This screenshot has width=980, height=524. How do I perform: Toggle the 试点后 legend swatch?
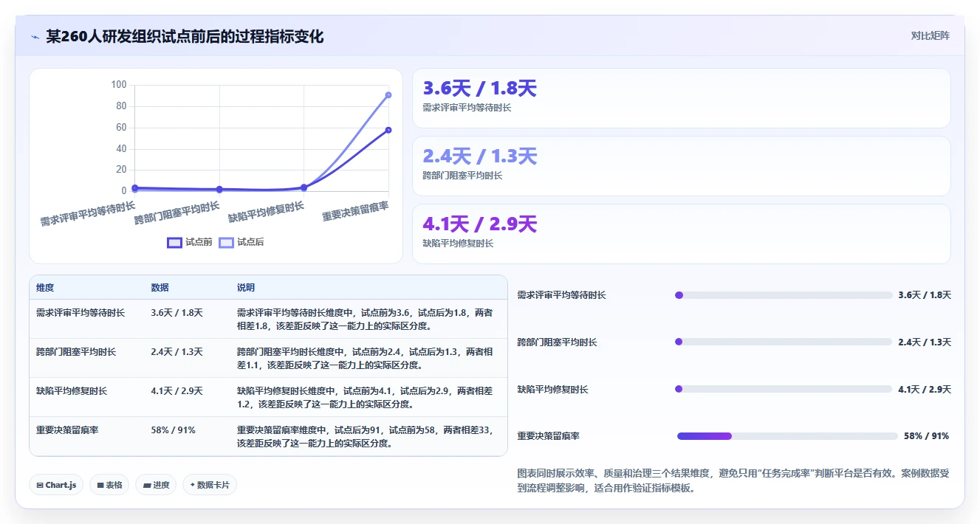coord(226,242)
